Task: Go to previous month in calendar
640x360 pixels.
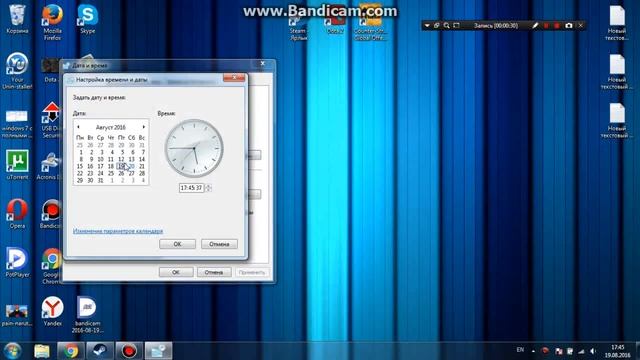Action: click(78, 127)
